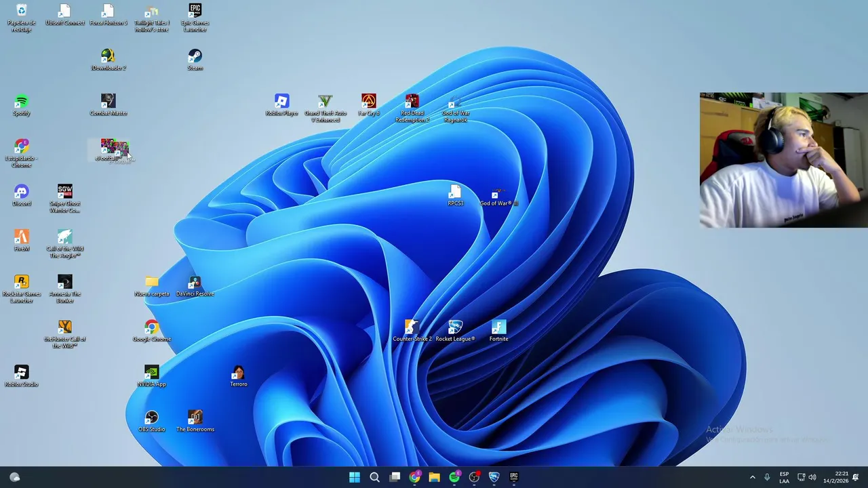Image resolution: width=868 pixels, height=488 pixels.
Task: Click the microphone tray icon
Action: tap(767, 477)
